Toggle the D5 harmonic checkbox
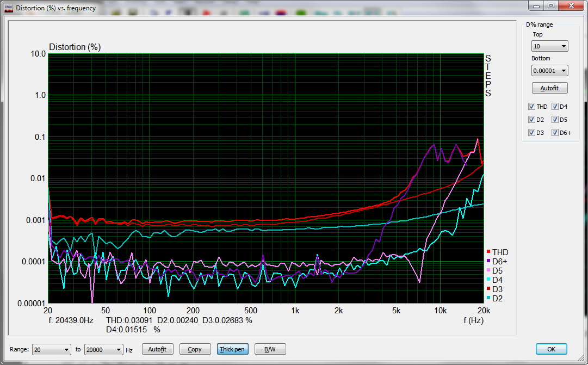 555,120
